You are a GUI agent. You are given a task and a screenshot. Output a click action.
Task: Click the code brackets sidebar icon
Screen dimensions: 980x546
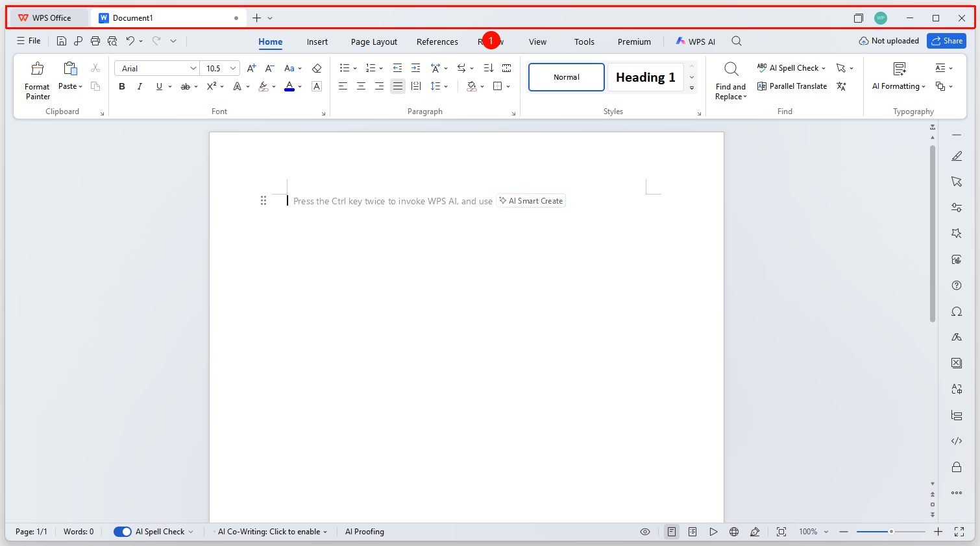coord(957,441)
